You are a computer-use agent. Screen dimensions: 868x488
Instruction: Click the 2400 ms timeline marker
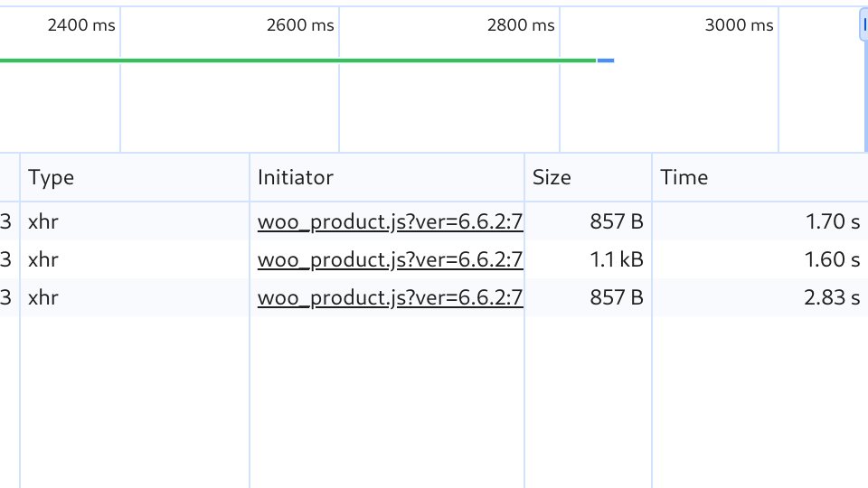point(81,25)
